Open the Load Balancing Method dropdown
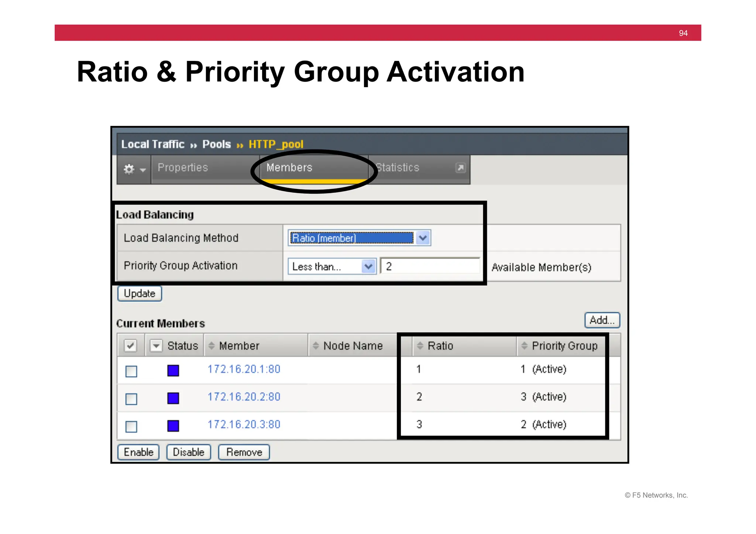Viewport: 756px width, 534px height. click(359, 238)
